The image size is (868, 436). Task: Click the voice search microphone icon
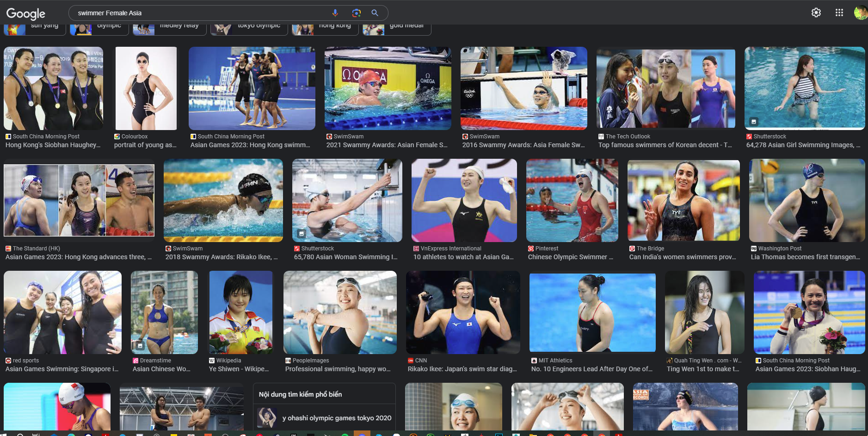(x=335, y=13)
